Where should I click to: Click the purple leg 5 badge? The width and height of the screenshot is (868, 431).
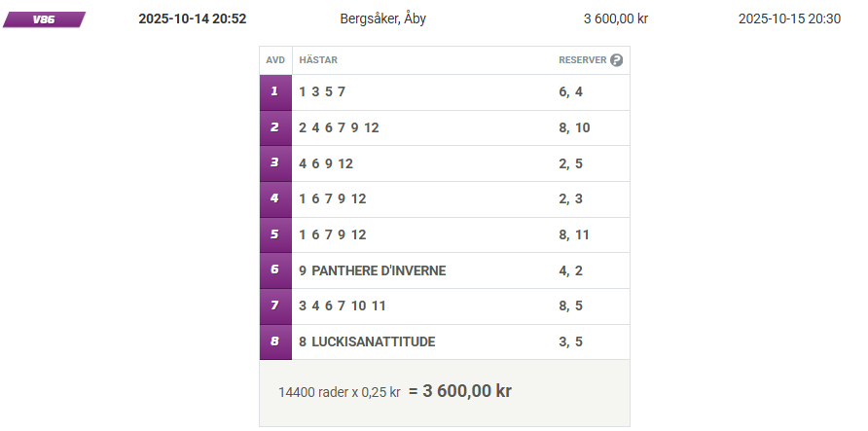pyautogui.click(x=275, y=234)
